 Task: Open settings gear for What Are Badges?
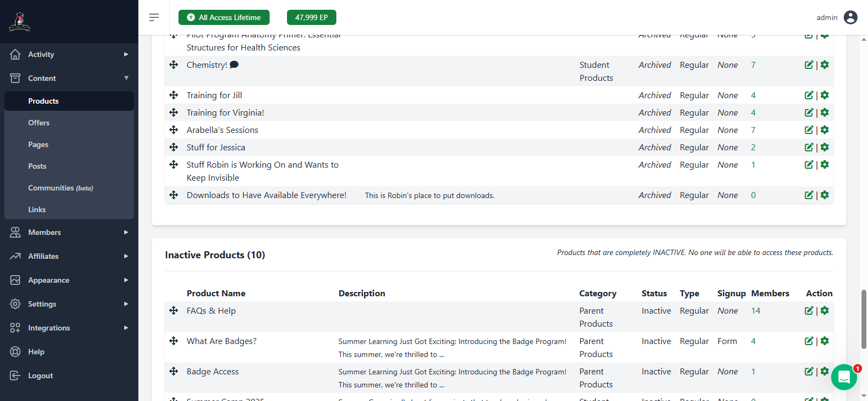click(x=825, y=341)
